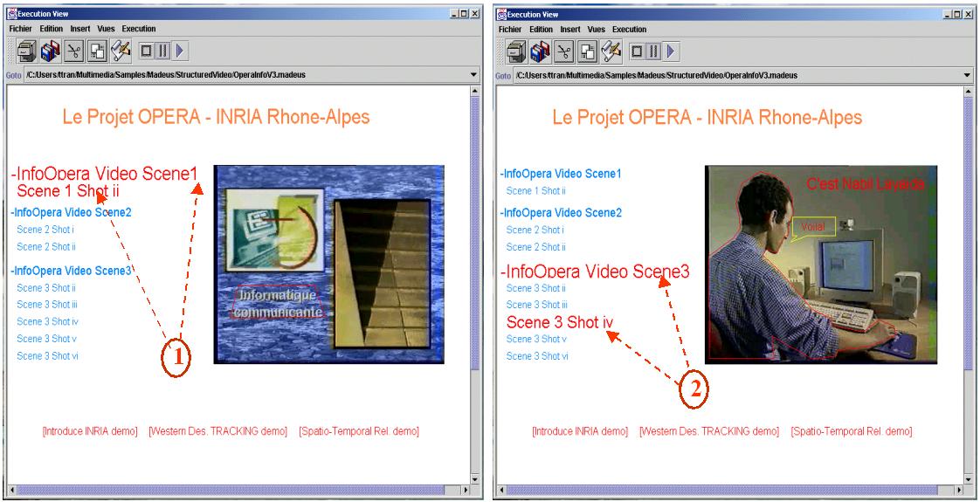Open file cabinet icon in left window toolbar

27,51
